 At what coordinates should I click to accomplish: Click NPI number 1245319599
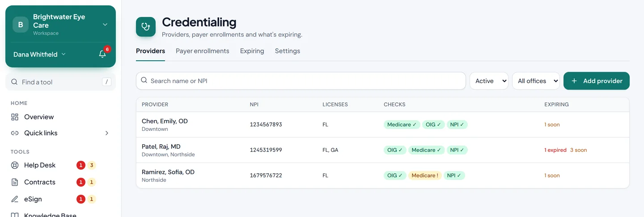click(x=266, y=150)
